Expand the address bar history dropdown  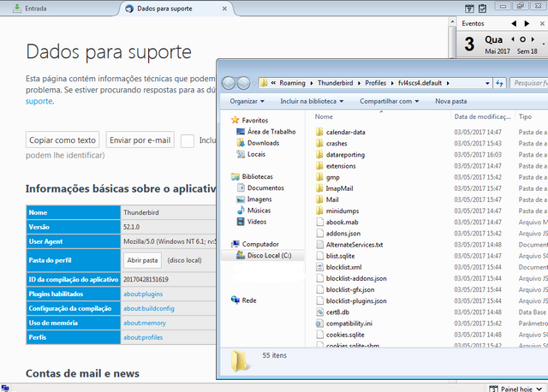[x=487, y=83]
